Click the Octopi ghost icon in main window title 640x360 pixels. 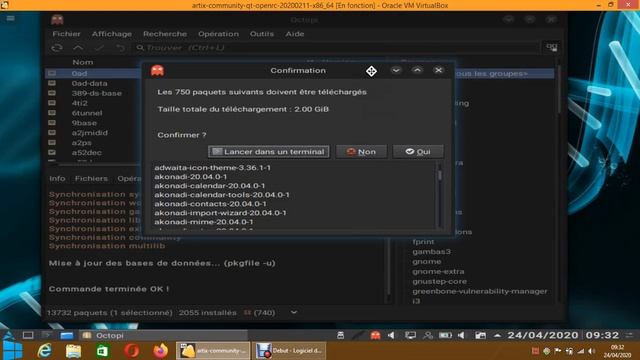click(57, 19)
